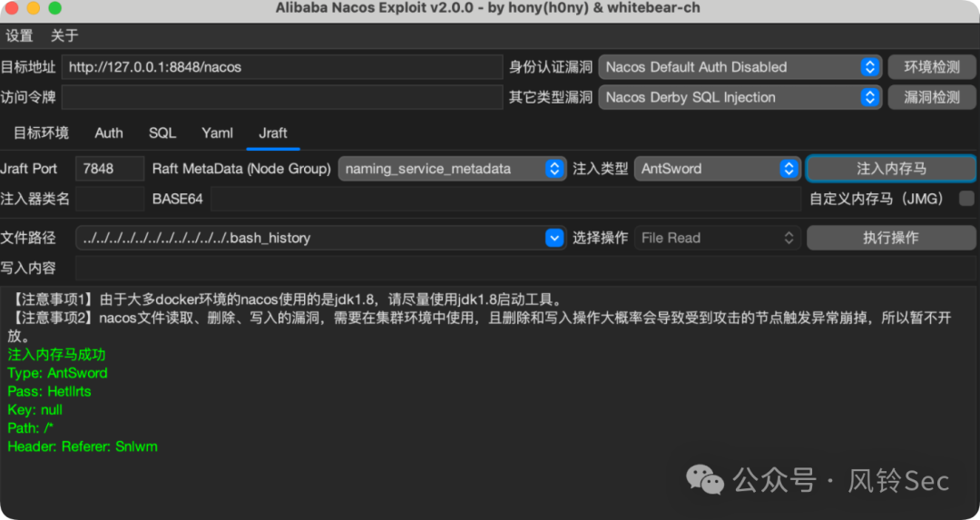The image size is (980, 520).
Task: Toggle the 自定义内存马 (JMG) checkbox
Action: click(967, 199)
